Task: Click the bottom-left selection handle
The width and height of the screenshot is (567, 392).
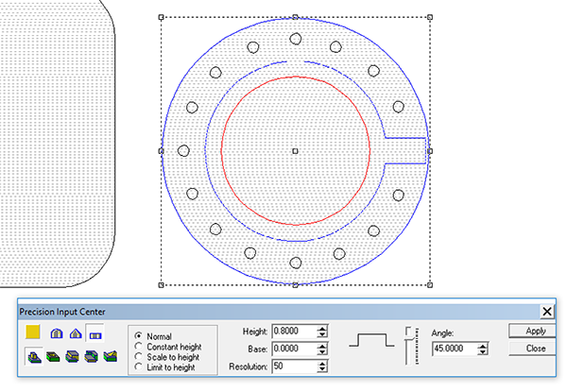Action: [161, 285]
